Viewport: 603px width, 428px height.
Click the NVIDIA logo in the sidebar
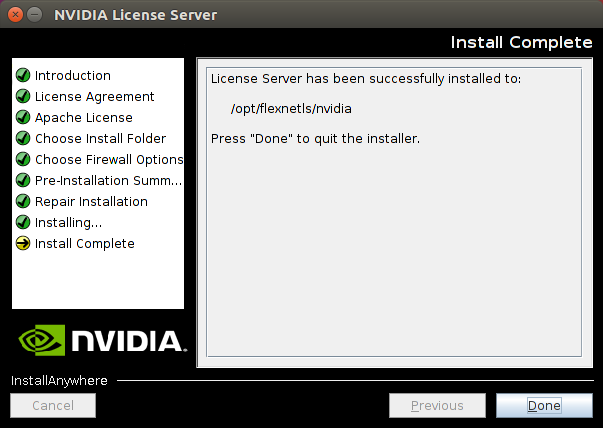[x=99, y=340]
